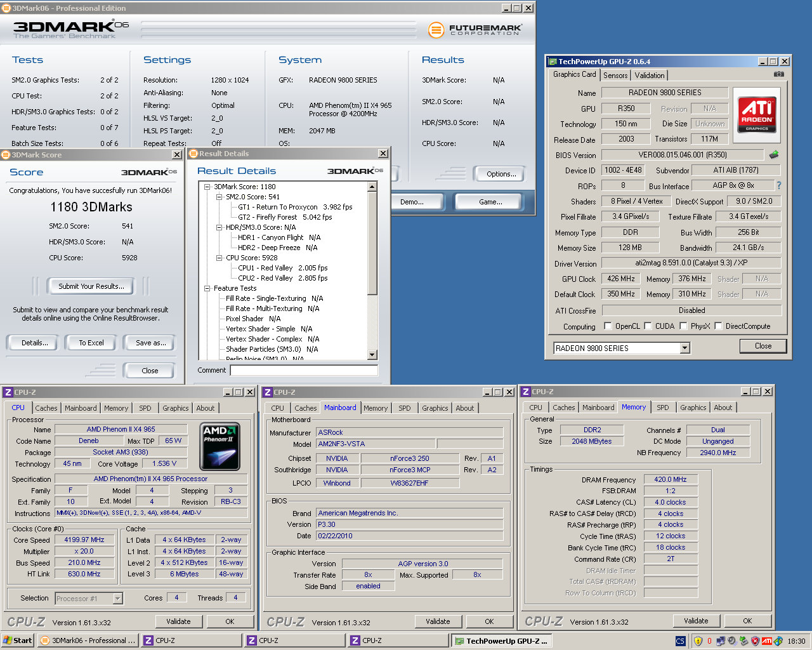
Task: Switch to the Validation tab in GPU-Z
Action: [x=650, y=76]
